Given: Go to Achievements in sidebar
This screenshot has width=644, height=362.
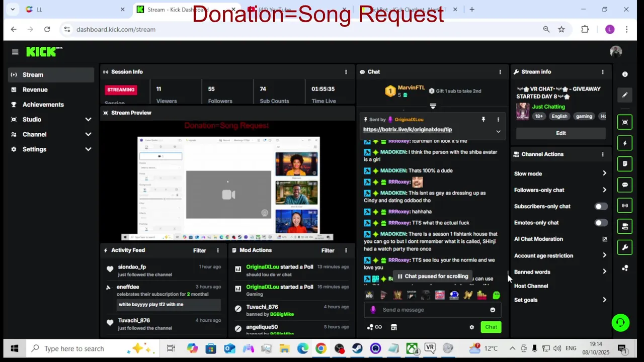Looking at the screenshot, I should coord(51,105).
